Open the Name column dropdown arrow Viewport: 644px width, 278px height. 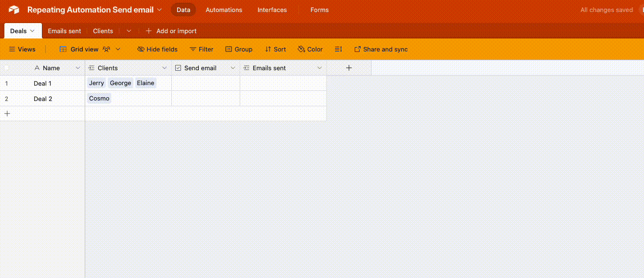coord(78,68)
